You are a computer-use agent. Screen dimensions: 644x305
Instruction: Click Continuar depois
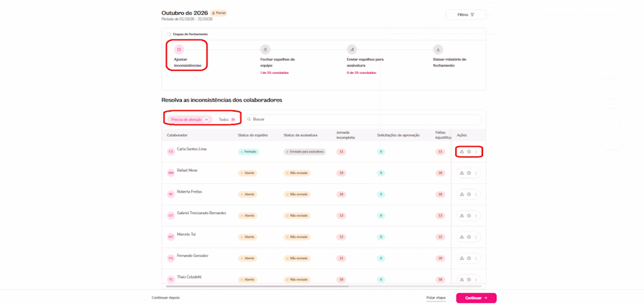tap(165, 298)
